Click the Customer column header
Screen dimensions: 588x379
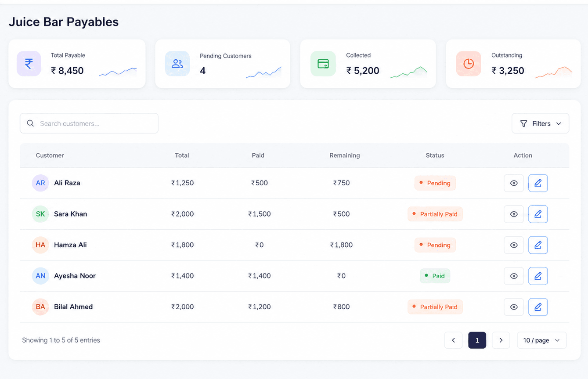[x=50, y=155]
